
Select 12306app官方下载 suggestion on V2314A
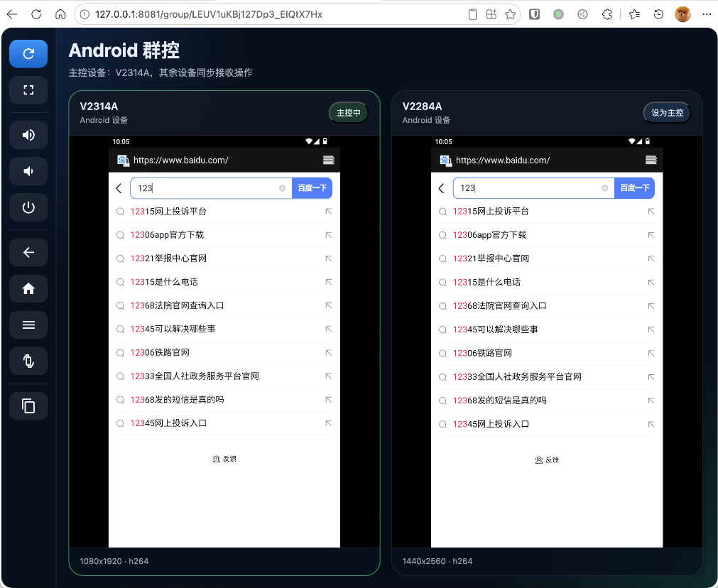(224, 235)
